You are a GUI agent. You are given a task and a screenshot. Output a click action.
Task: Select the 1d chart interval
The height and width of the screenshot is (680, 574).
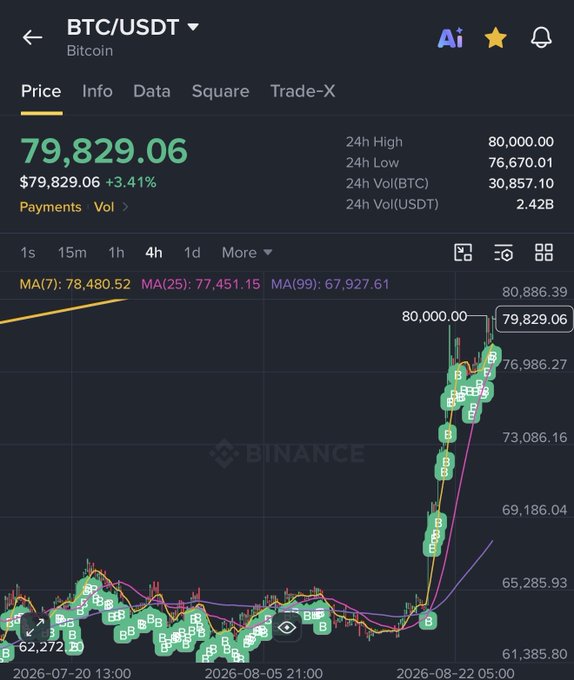click(x=192, y=252)
